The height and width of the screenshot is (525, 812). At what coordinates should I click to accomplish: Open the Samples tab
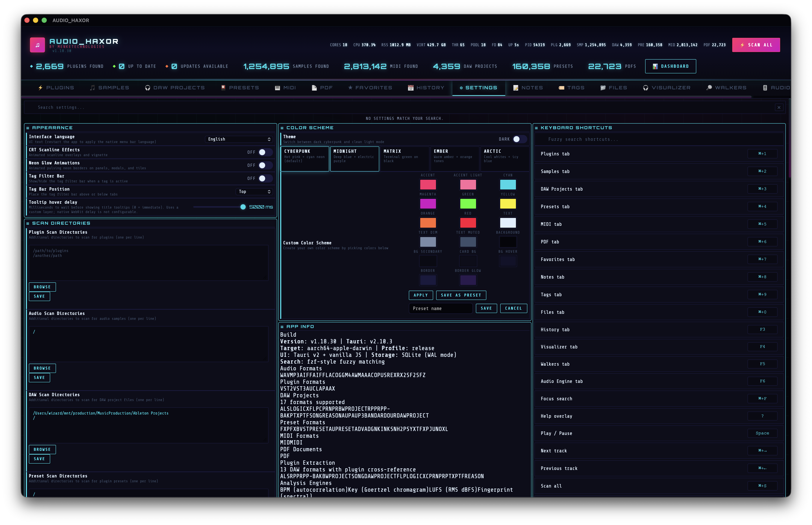(109, 88)
